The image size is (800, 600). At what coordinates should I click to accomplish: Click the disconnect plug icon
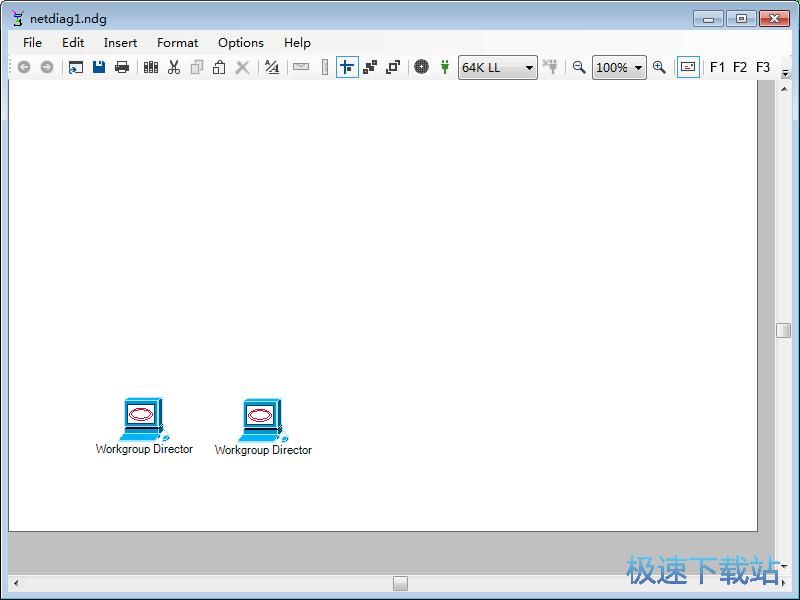click(x=550, y=67)
